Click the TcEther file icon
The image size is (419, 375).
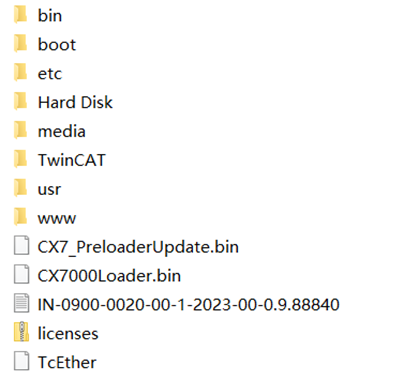pyautogui.click(x=21, y=361)
